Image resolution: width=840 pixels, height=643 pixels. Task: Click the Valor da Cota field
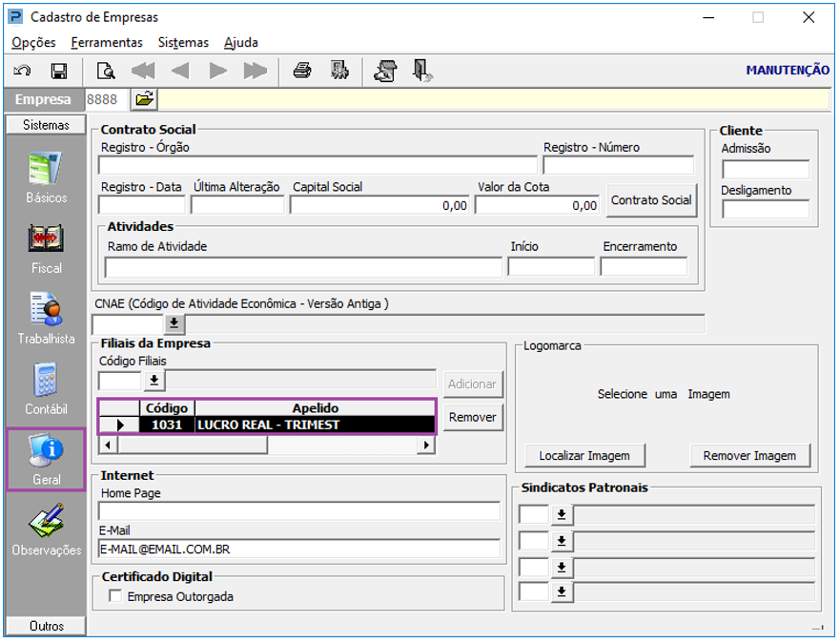537,205
